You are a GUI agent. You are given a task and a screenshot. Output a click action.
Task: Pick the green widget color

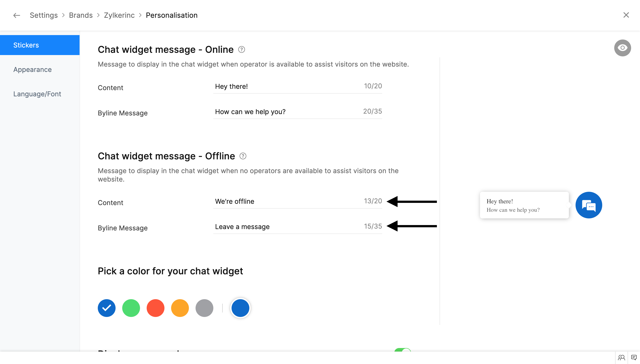coord(131,308)
